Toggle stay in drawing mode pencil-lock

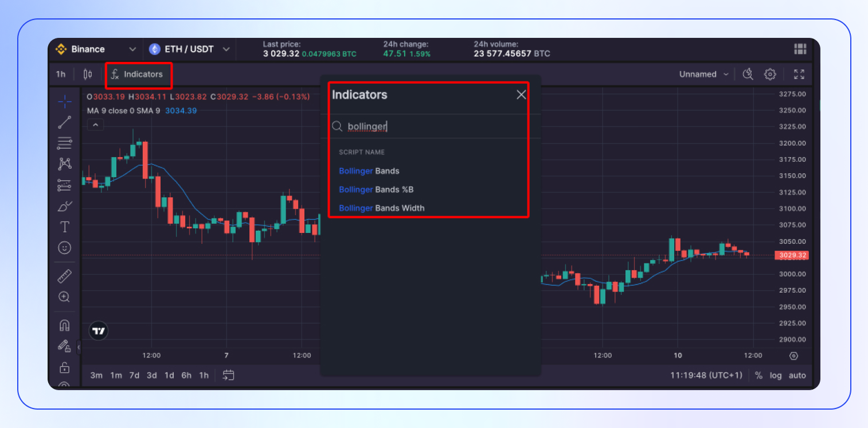click(65, 346)
